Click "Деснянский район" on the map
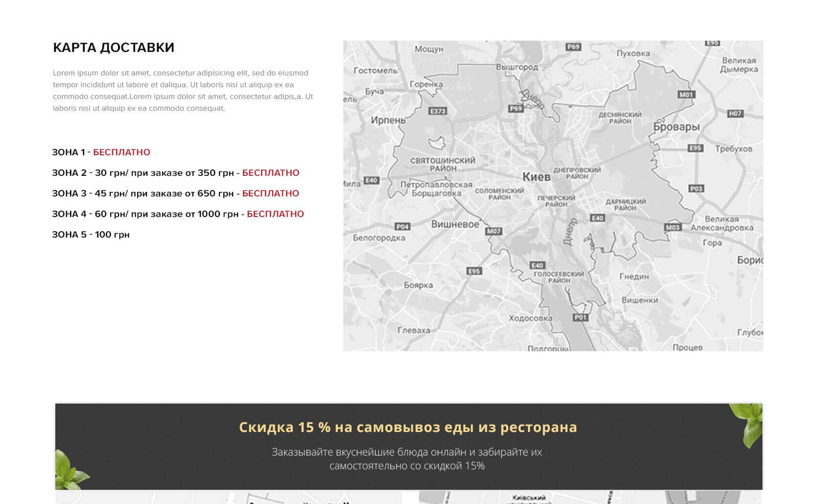Viewport: 832px width, 504px height. (x=620, y=118)
